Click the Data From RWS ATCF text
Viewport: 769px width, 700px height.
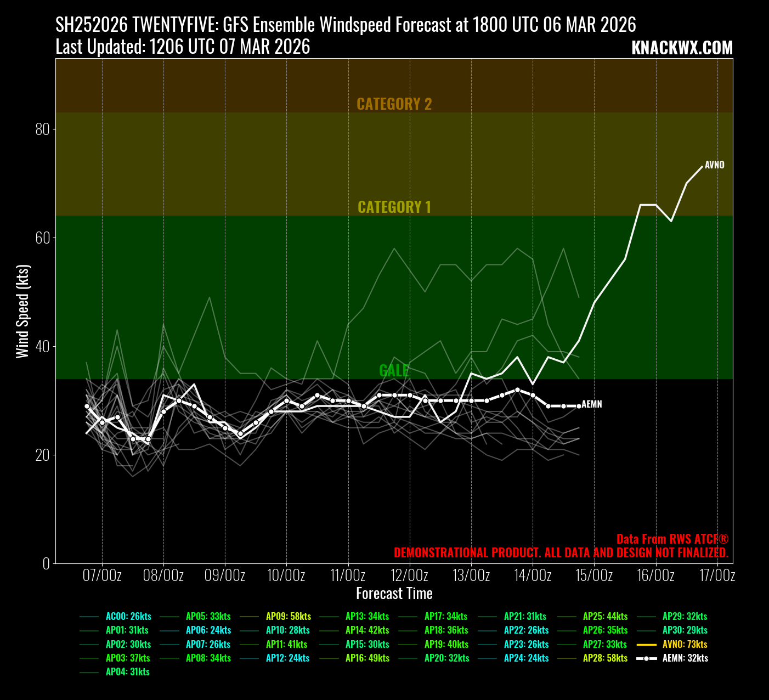[672, 539]
